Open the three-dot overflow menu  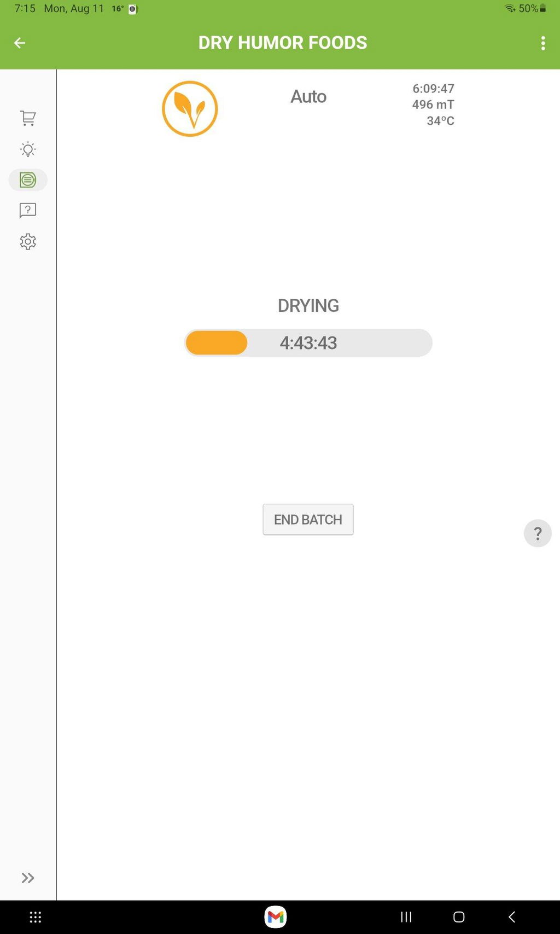542,43
